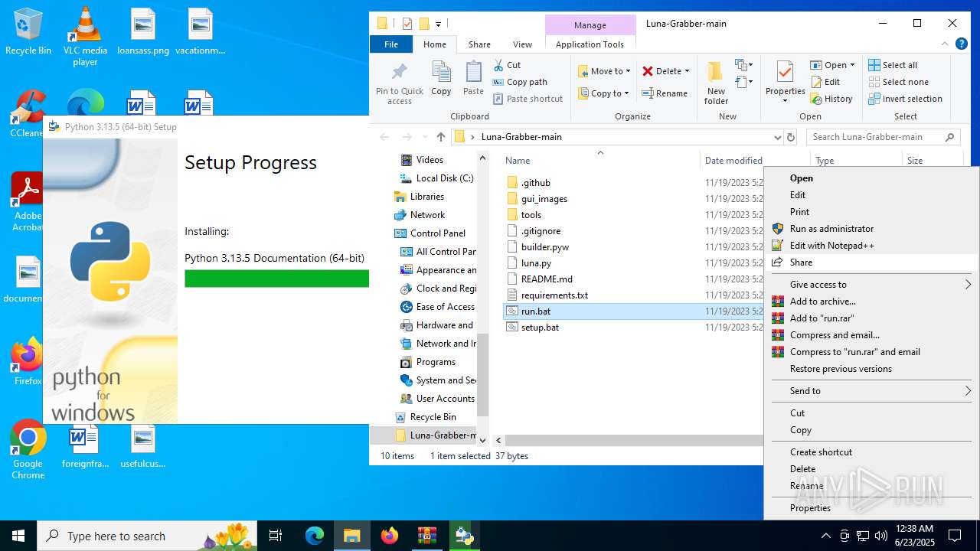This screenshot has width=980, height=551.
Task: Click the file list scroll-left arrow
Action: point(499,440)
